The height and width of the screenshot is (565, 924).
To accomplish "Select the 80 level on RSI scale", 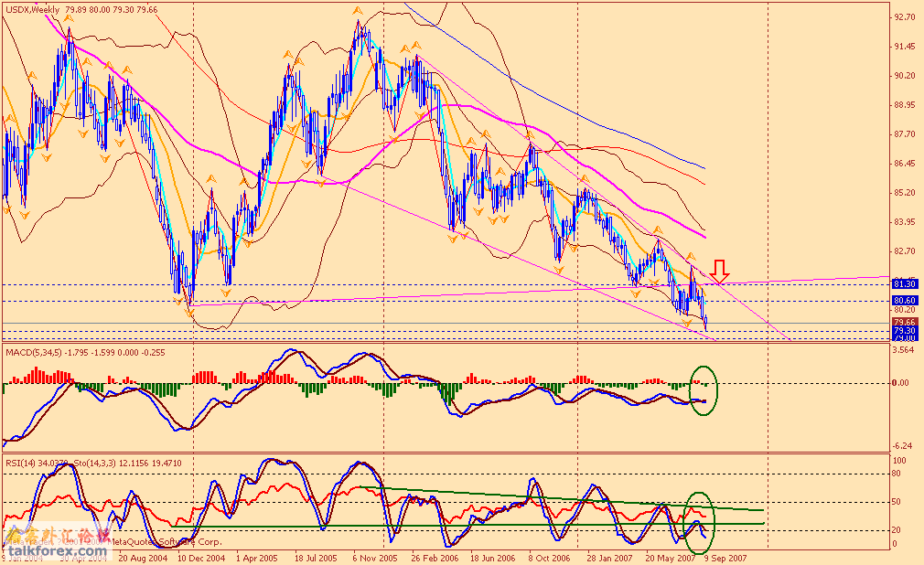I will [x=897, y=473].
